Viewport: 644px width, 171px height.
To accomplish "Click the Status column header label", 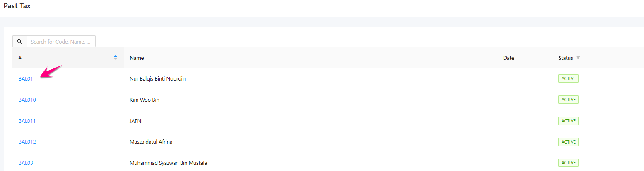I will pyautogui.click(x=565, y=58).
